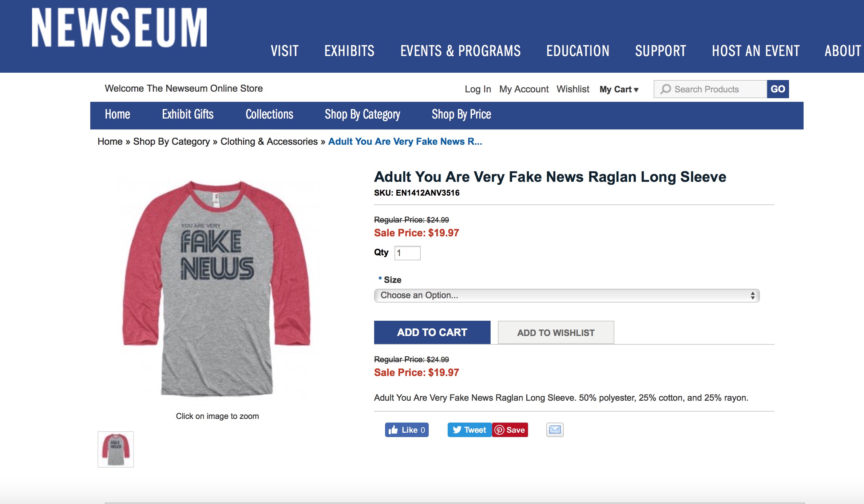Click the Log In link
The image size is (864, 504).
pos(477,89)
